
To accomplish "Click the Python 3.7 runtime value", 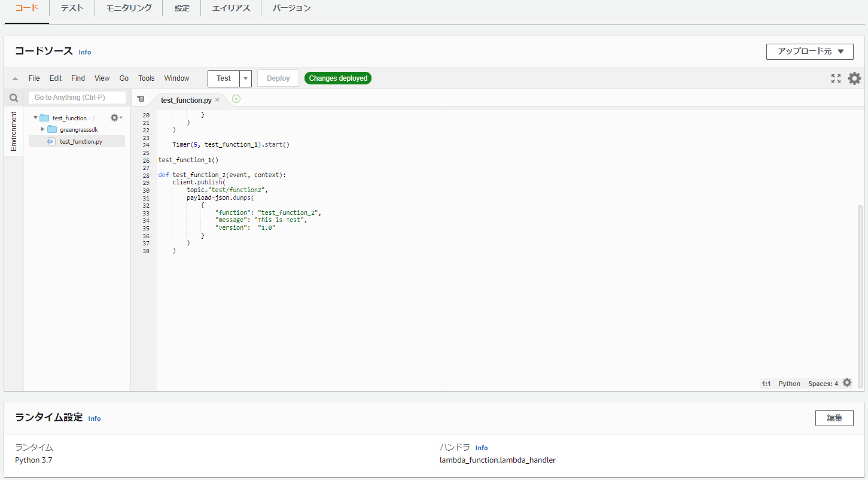I will (33, 460).
